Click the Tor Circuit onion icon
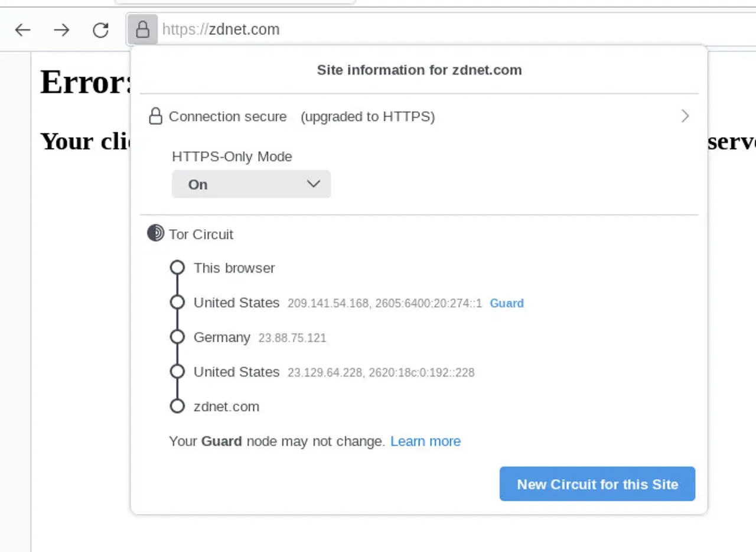Image resolution: width=756 pixels, height=552 pixels. [155, 233]
